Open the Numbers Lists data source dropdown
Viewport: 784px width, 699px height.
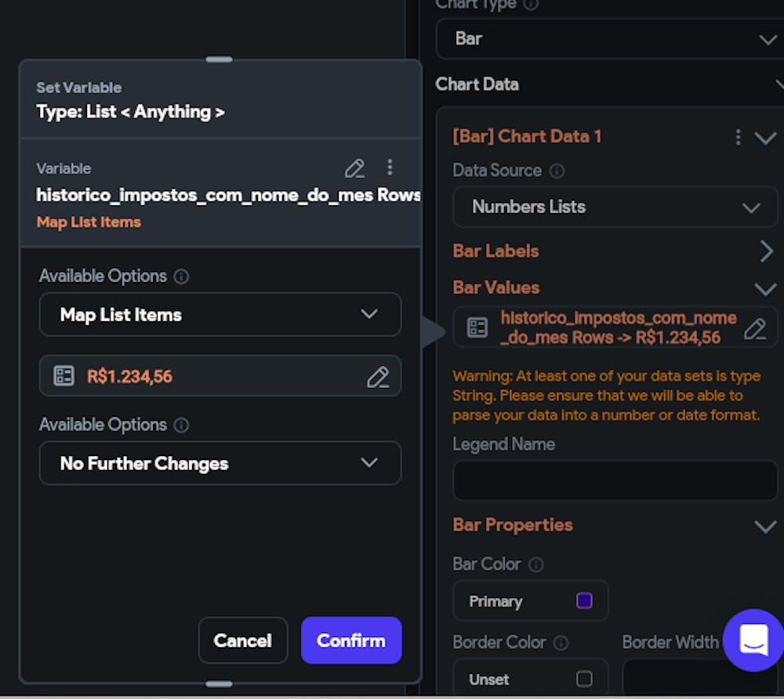pyautogui.click(x=615, y=207)
